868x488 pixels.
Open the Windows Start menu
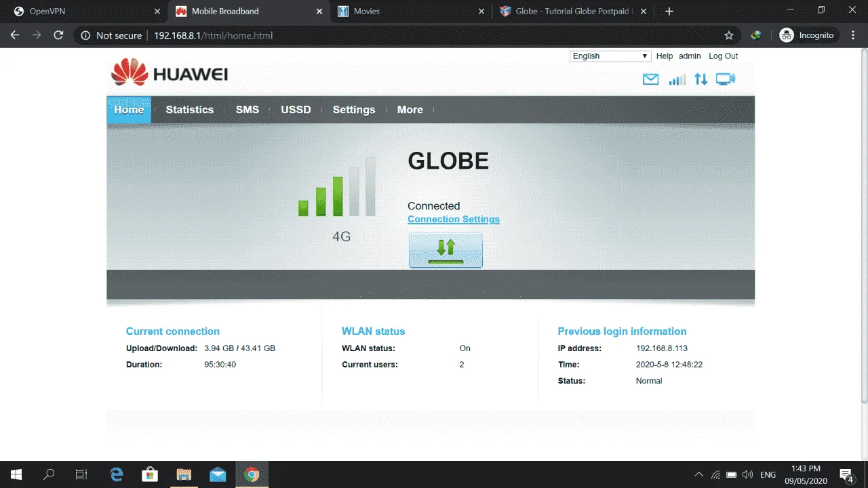(x=16, y=474)
